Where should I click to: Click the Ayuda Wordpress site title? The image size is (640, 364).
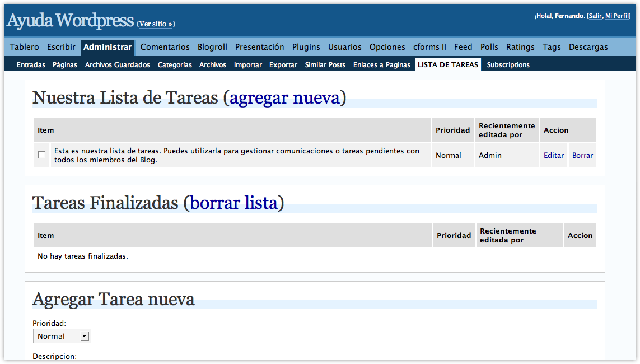pos(70,21)
